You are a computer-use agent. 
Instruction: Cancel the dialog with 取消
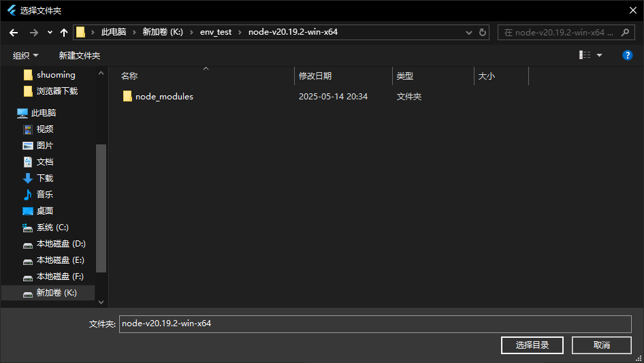[x=602, y=345]
